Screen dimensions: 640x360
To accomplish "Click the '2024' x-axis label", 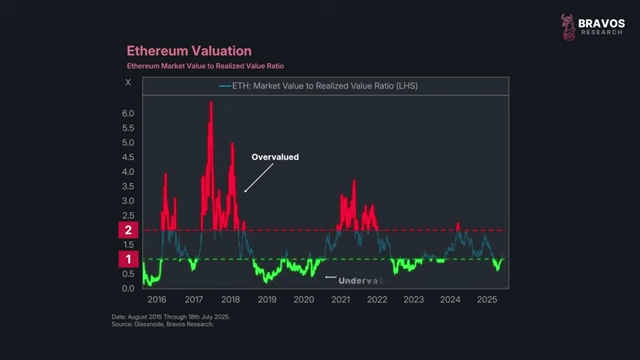I will (x=450, y=300).
